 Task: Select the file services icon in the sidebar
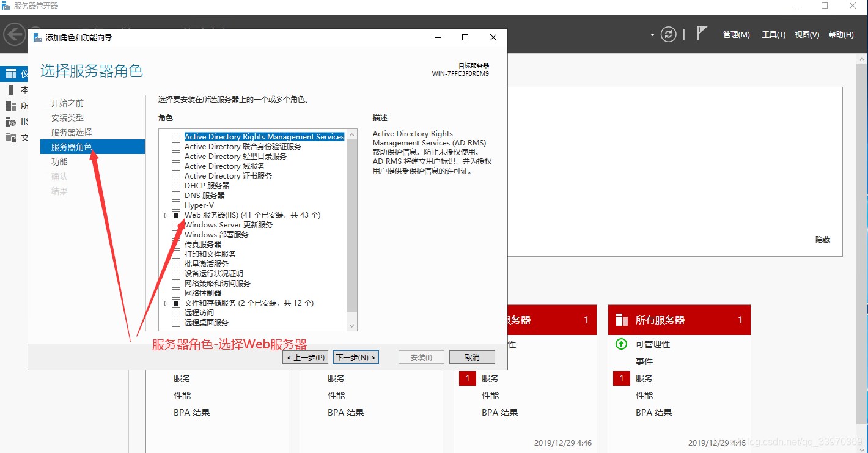10,138
